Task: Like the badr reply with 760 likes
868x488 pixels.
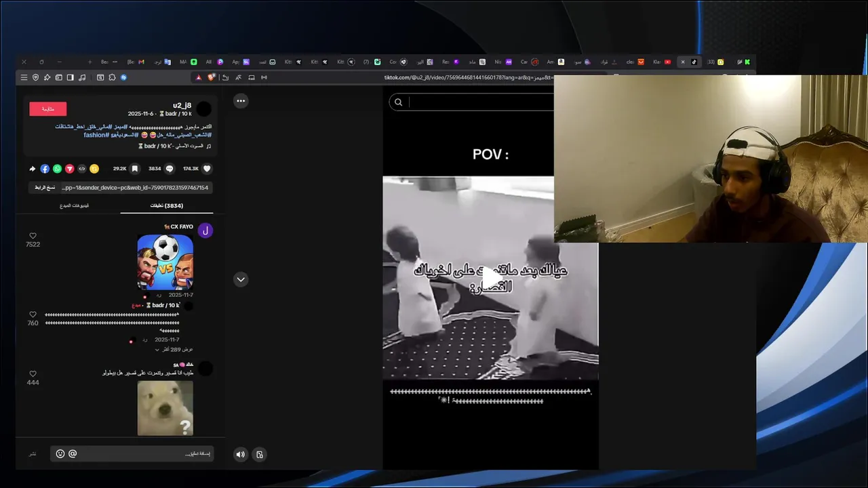Action: click(x=33, y=314)
